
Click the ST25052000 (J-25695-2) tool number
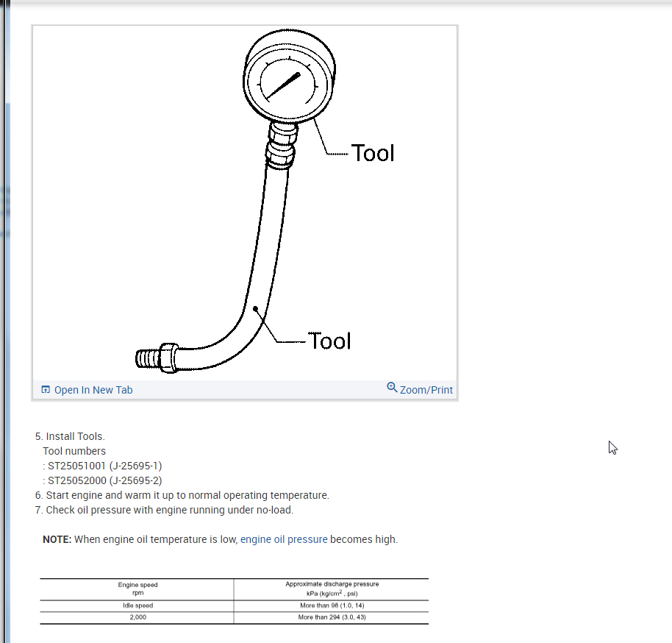point(104,480)
